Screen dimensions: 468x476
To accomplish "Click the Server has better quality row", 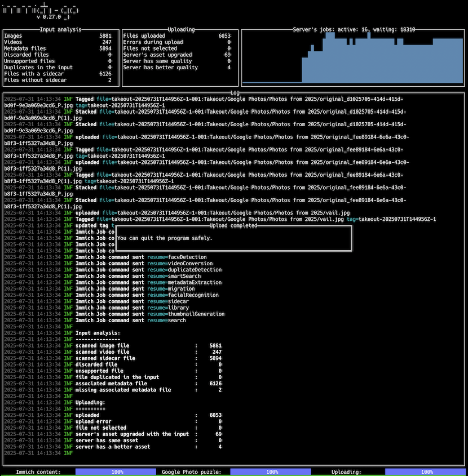I will click(177, 68).
